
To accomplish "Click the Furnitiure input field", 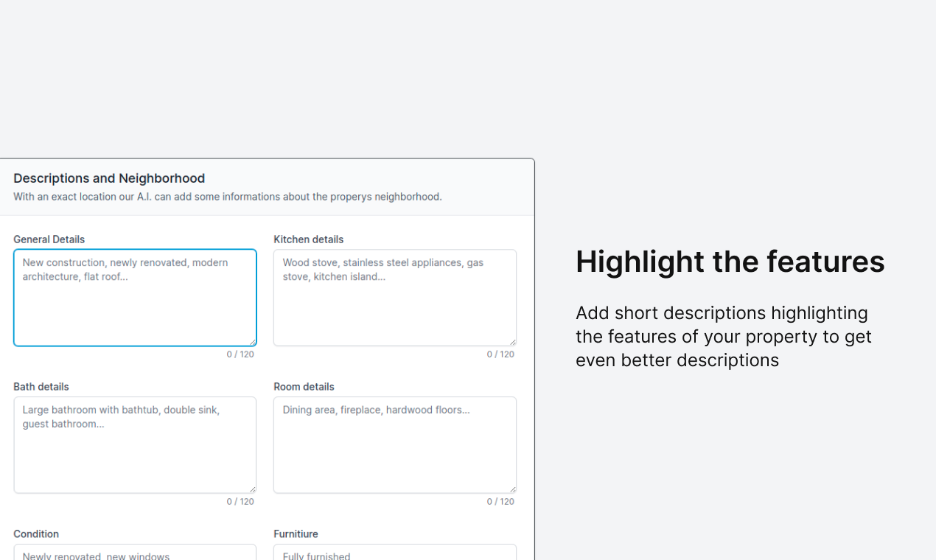I will (395, 552).
